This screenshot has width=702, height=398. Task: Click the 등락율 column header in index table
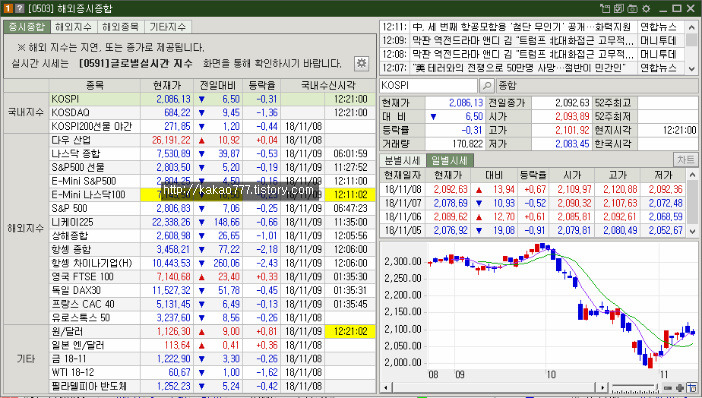pos(262,85)
